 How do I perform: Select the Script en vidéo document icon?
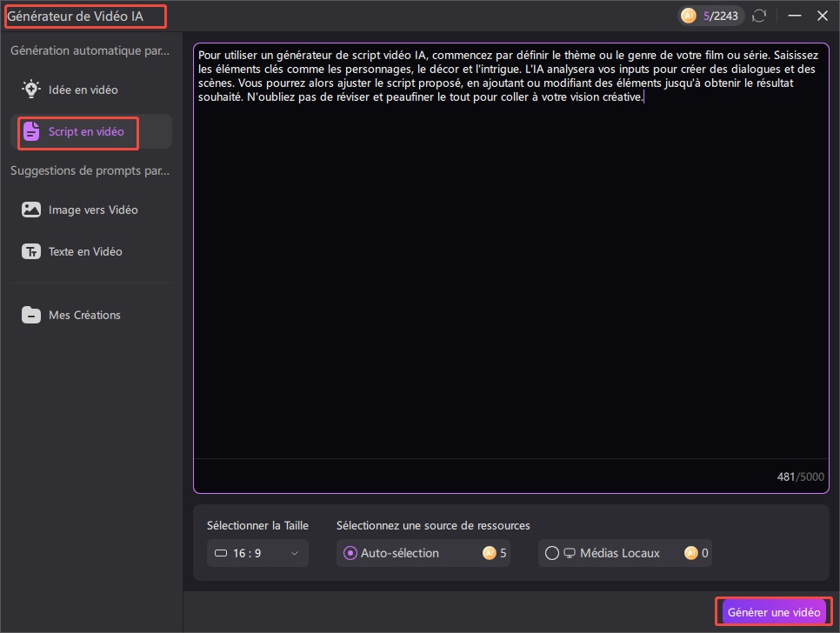31,131
